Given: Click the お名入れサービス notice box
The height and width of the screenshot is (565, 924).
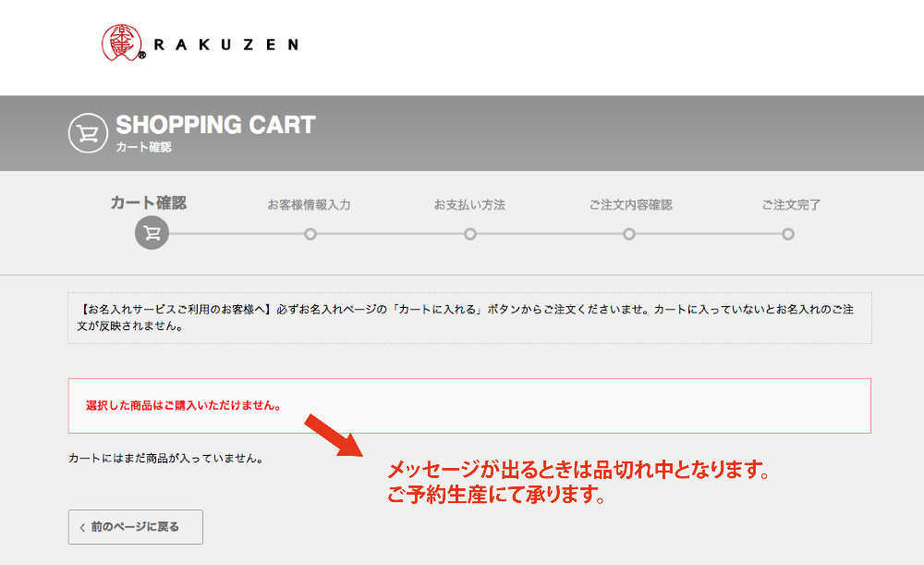Looking at the screenshot, I should click(x=469, y=317).
